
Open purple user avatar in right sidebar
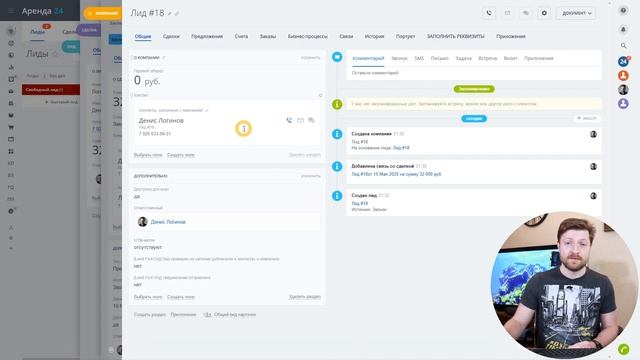(623, 104)
